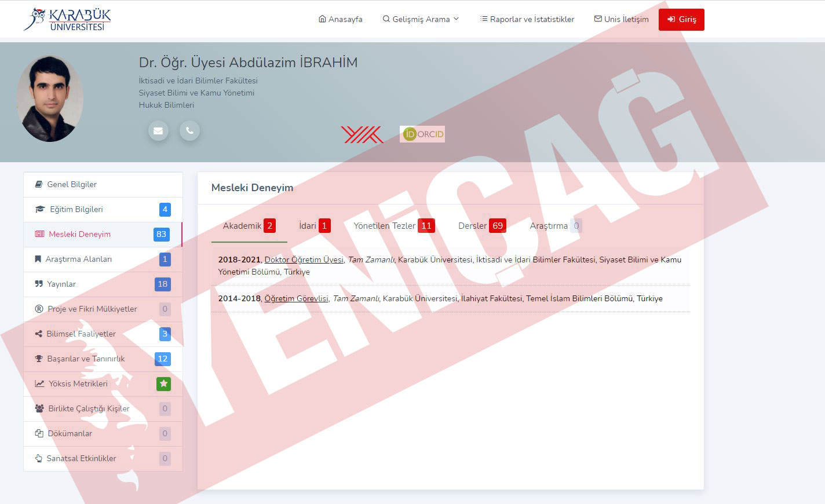Click the Sanatsal Etkinlikler hand icon
The width and height of the screenshot is (825, 504).
click(39, 458)
